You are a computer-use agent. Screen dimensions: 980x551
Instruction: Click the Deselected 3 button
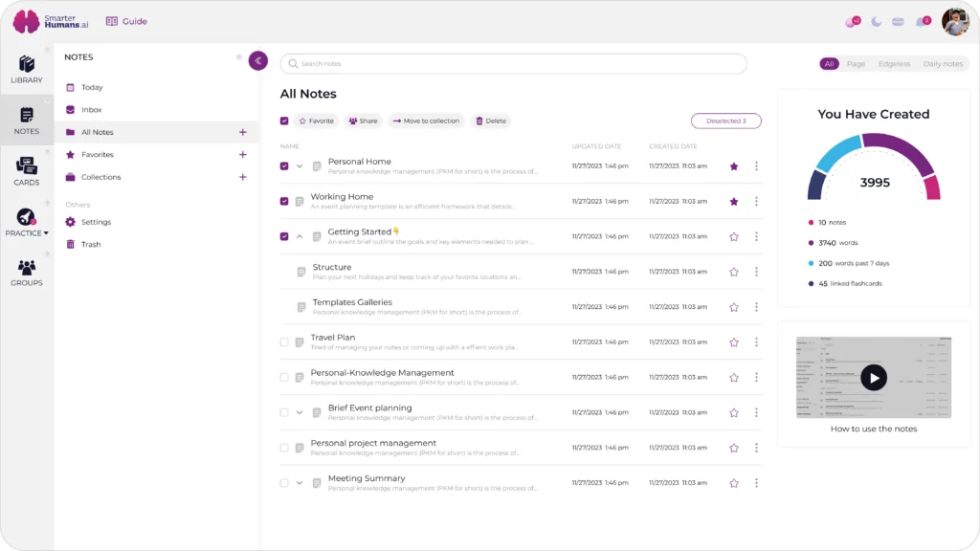(725, 121)
